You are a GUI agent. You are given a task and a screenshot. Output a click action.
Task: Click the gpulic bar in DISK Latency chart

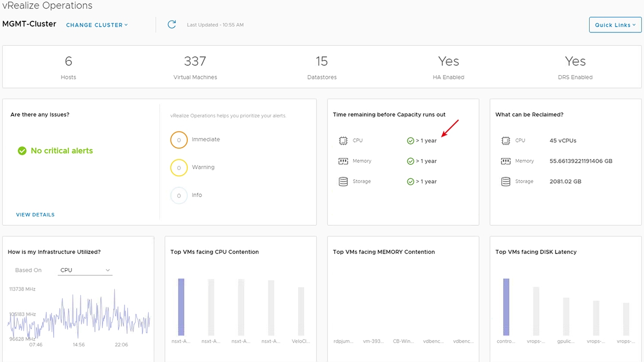pos(566,317)
